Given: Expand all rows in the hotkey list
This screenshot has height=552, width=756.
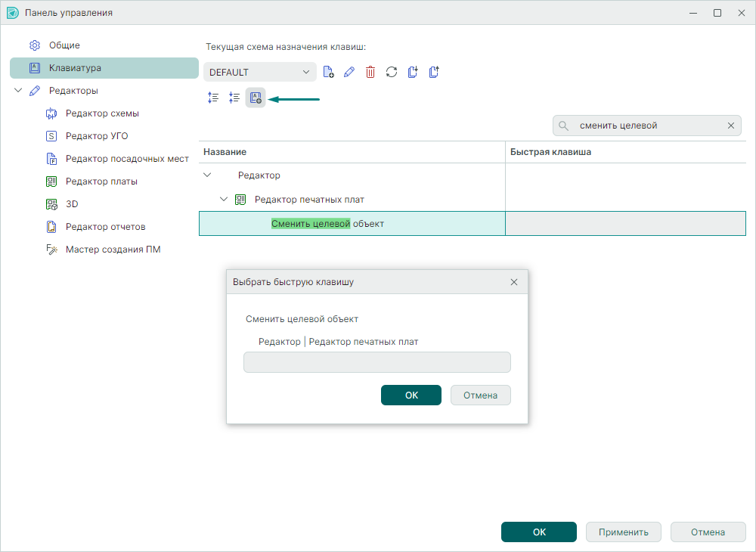Looking at the screenshot, I should (x=213, y=98).
